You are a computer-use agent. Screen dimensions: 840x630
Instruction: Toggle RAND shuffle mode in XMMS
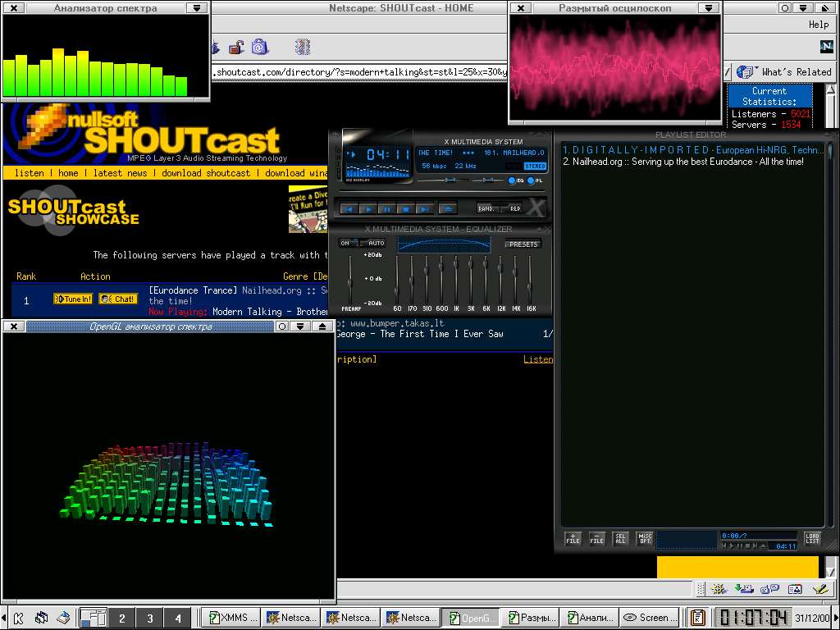[486, 208]
